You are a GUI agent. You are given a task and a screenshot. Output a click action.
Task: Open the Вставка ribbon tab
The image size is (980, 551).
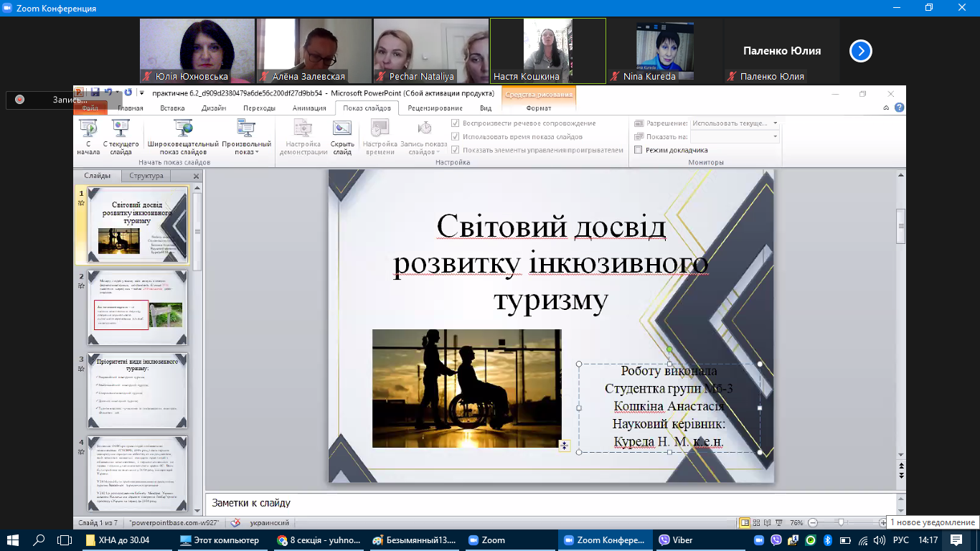tap(172, 108)
